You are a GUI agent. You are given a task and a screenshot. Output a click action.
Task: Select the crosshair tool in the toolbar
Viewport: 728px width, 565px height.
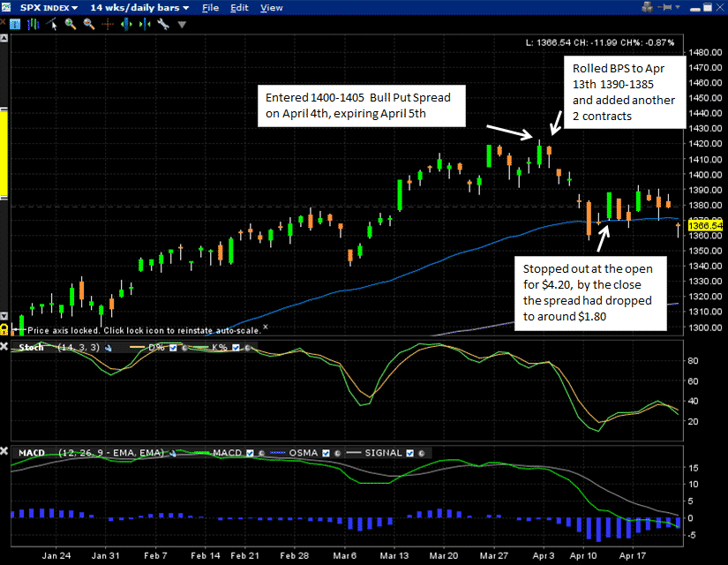click(x=107, y=24)
